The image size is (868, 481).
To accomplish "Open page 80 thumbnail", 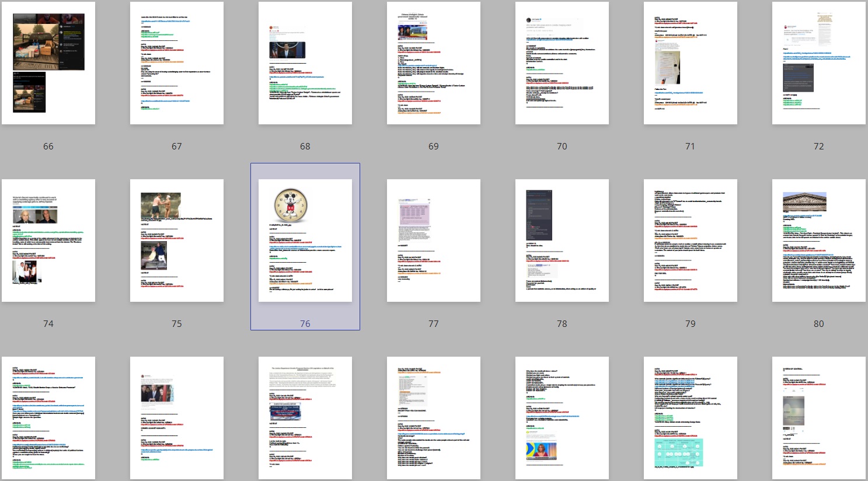I will (x=819, y=240).
